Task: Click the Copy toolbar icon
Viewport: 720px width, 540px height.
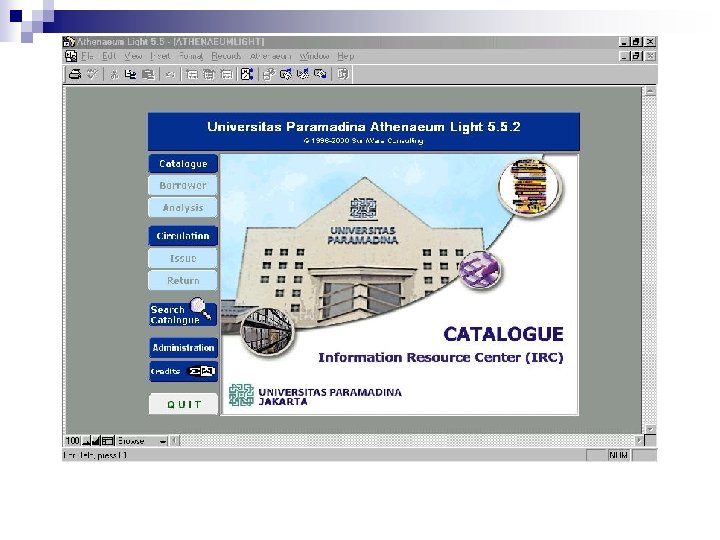Action: click(x=131, y=74)
